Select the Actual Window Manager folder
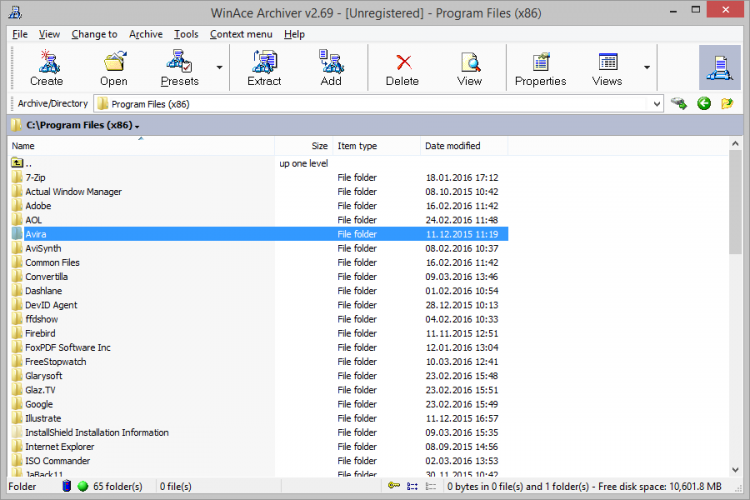Screen dimensions: 750x500 (x=74, y=191)
